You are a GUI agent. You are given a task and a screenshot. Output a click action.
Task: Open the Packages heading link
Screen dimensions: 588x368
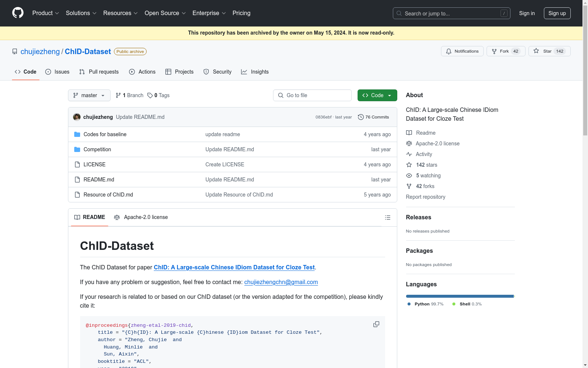click(x=419, y=251)
